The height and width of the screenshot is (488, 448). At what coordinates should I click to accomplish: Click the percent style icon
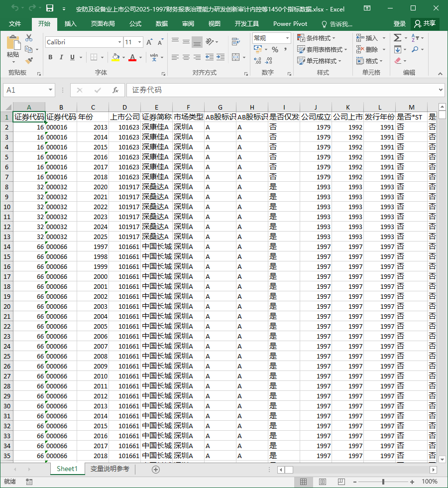point(275,49)
